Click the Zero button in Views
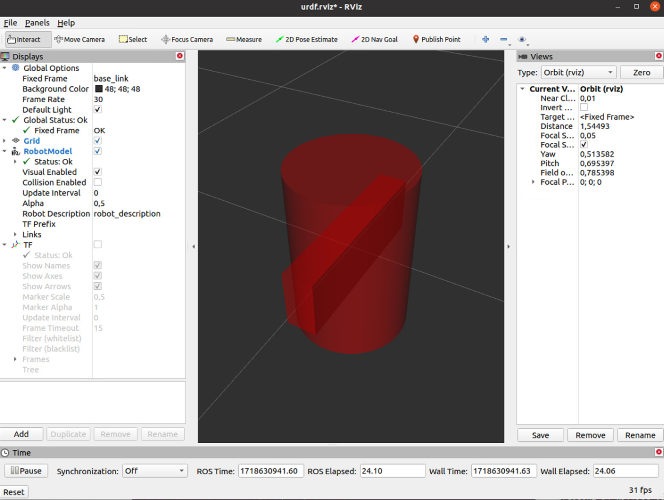This screenshot has height=500, width=664. (641, 73)
